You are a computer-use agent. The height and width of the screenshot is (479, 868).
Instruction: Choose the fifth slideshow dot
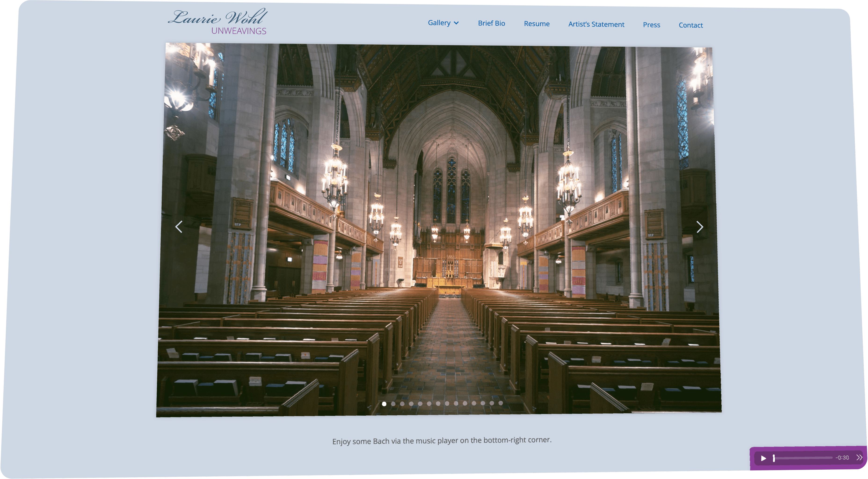[420, 403]
